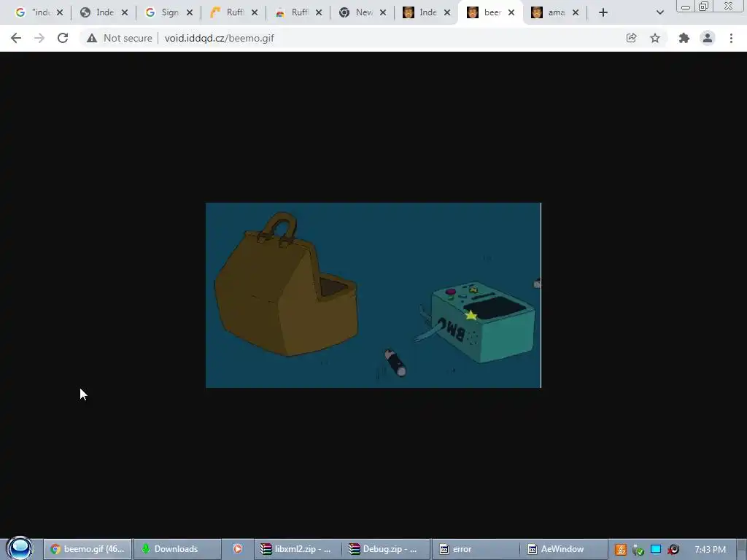
Task: Open a new tab with plus button
Action: coord(603,12)
